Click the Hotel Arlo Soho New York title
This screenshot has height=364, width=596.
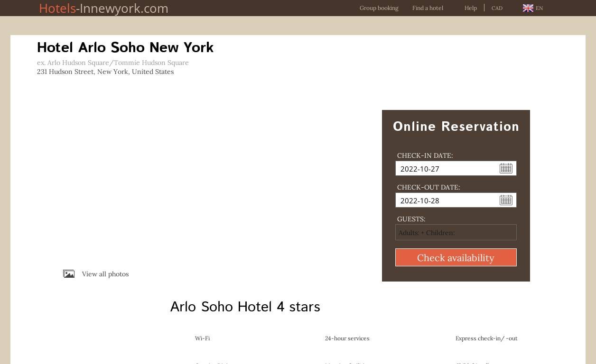coord(125,47)
